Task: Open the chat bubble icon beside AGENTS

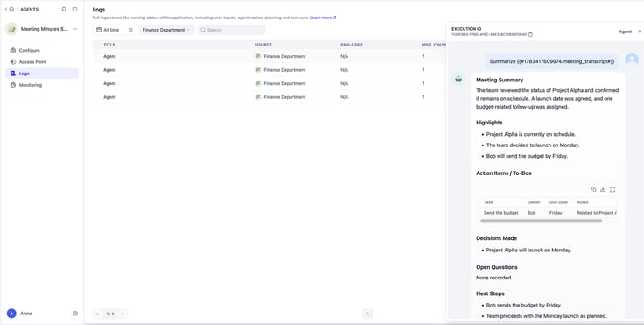Action: 64,9
